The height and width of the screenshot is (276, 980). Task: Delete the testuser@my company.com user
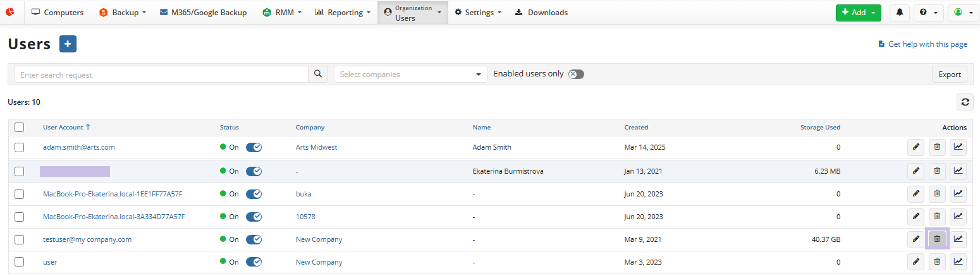click(937, 239)
